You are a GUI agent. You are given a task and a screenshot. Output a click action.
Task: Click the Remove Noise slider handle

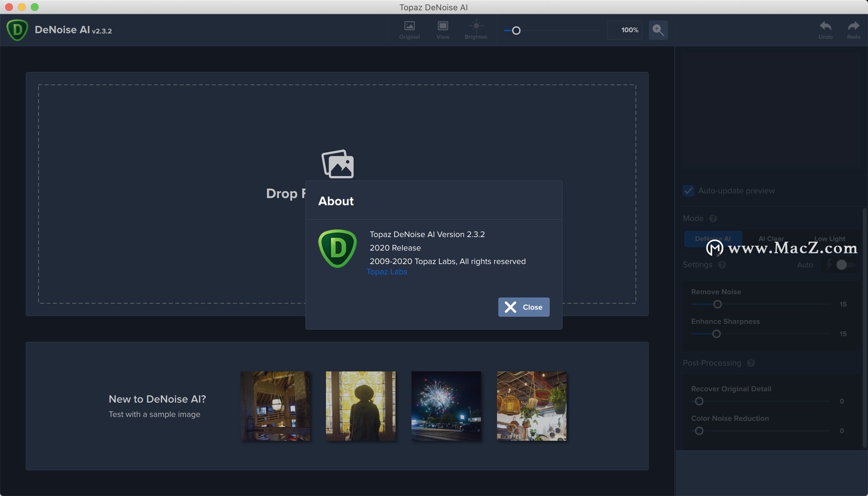[717, 304]
